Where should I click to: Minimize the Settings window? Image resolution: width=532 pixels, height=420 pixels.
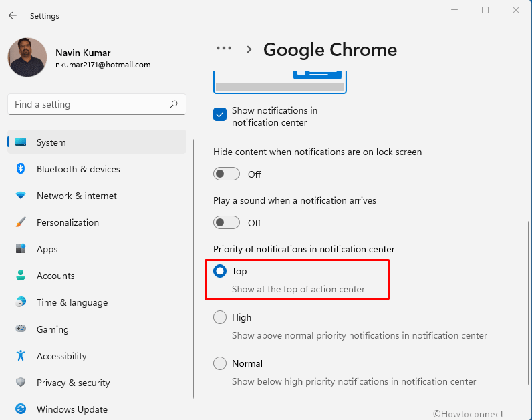click(454, 10)
